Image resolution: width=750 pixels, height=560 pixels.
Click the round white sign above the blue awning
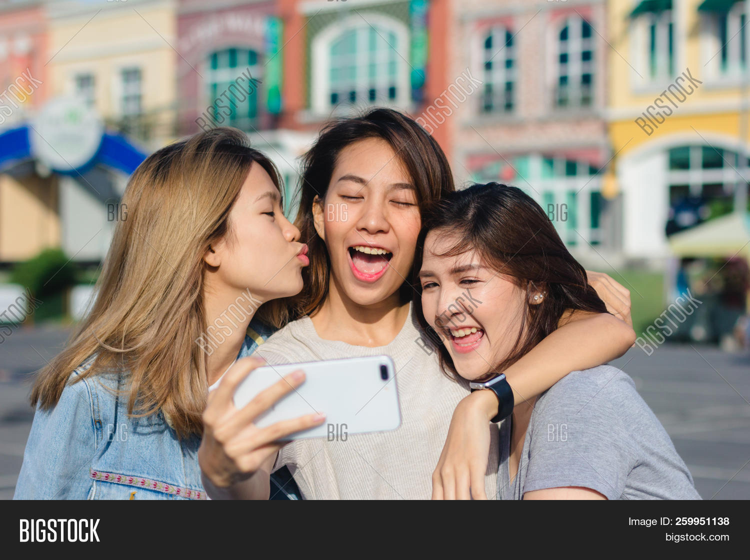coord(66,132)
